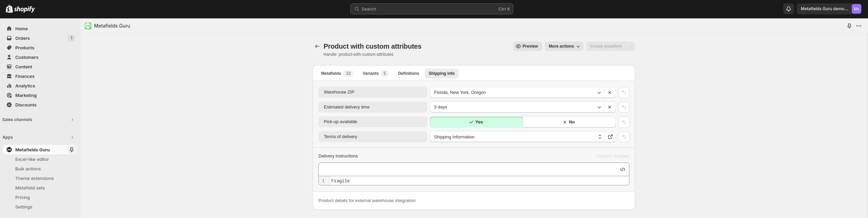Switch to the Variants tab

[x=375, y=73]
